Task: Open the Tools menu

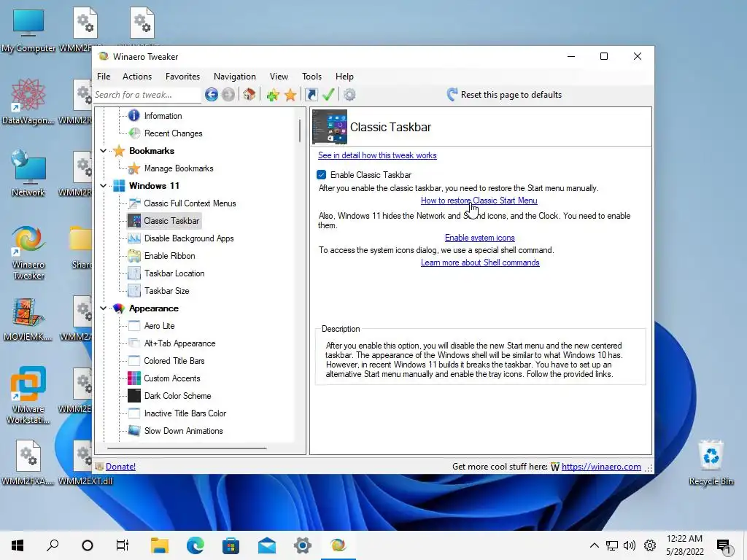Action: pyautogui.click(x=311, y=76)
